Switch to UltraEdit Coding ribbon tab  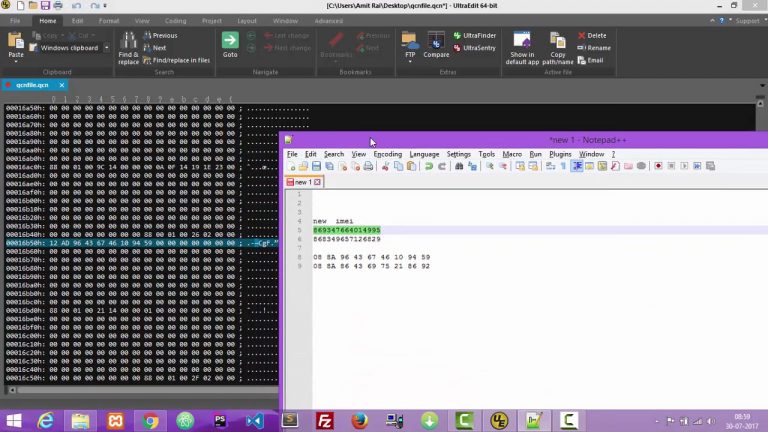175,21
